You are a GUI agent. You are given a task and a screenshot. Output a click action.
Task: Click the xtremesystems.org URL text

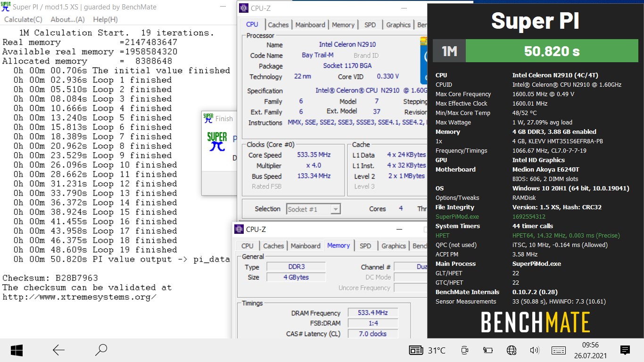(80, 296)
